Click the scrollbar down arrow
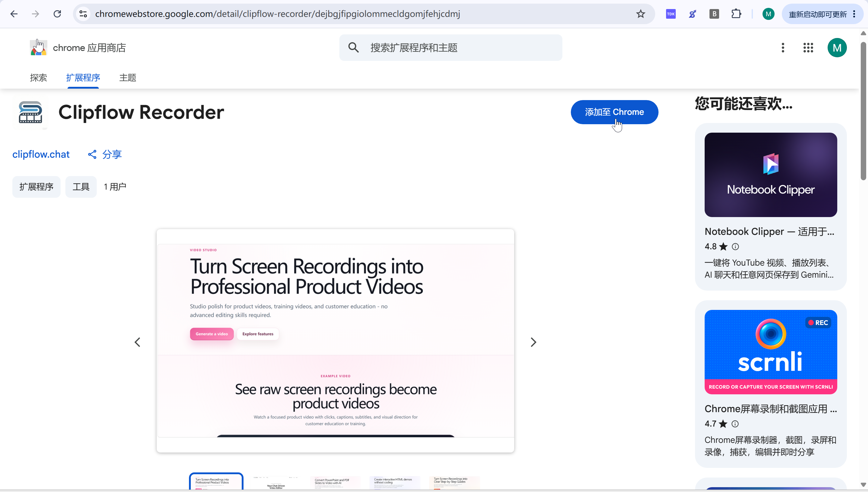Screen dimensions: 868x492 (x=863, y=485)
